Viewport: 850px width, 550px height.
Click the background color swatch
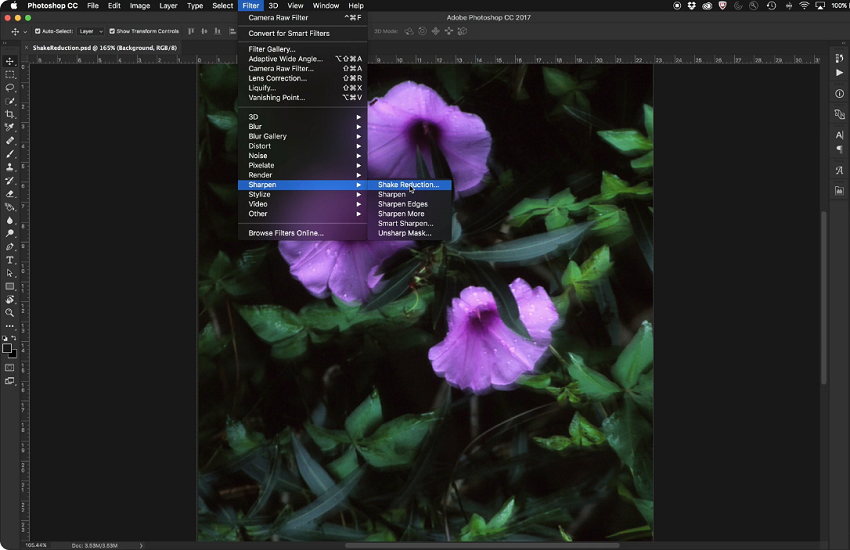tap(14, 354)
